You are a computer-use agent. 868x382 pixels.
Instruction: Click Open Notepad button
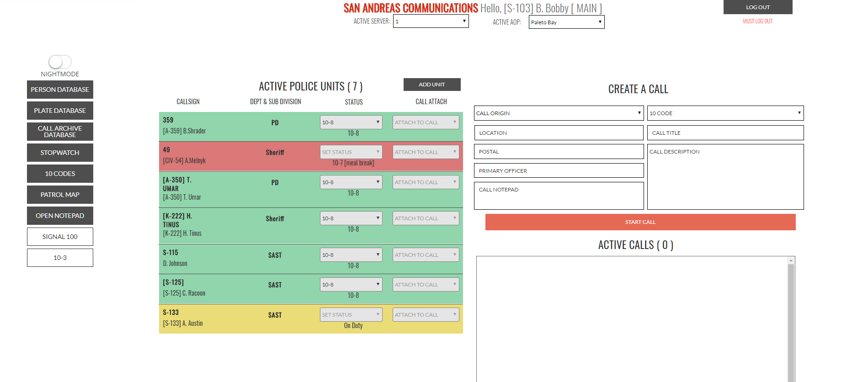pos(60,216)
